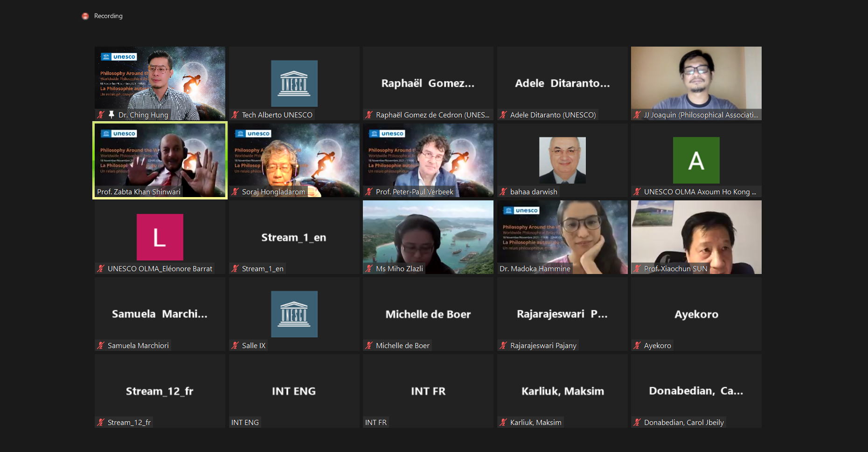Viewport: 868px width, 452px height.
Task: Click the INT ENG participant tile
Action: coord(294,390)
